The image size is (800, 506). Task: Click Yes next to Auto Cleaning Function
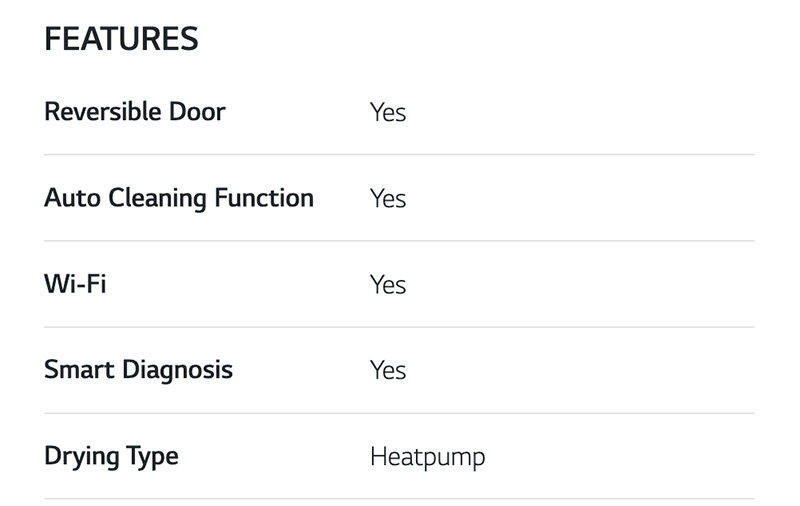[388, 198]
